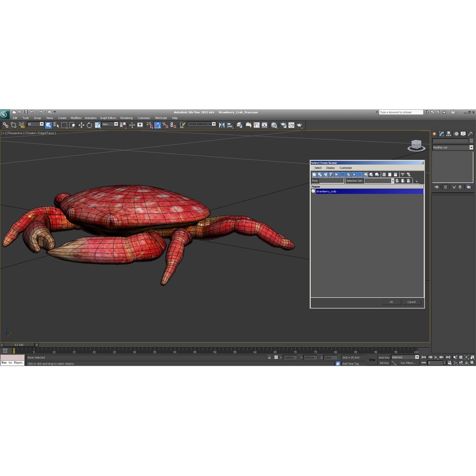Click the Mirror tool
The height and width of the screenshot is (476, 476).
(222, 125)
